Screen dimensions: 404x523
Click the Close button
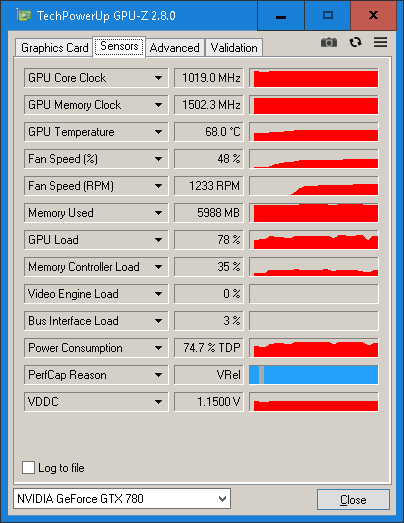coord(353,500)
